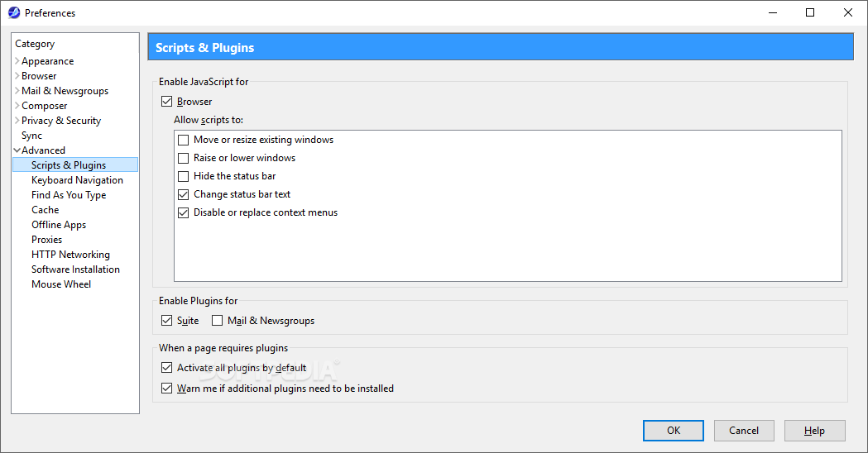Minimize the Preferences window
This screenshot has width=868, height=453.
pyautogui.click(x=773, y=12)
